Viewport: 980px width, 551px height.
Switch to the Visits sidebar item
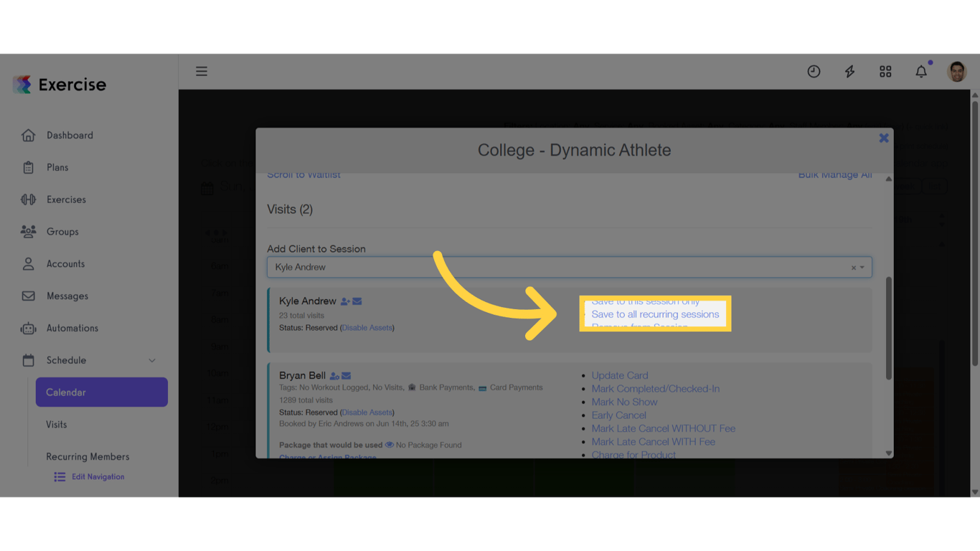click(x=56, y=424)
